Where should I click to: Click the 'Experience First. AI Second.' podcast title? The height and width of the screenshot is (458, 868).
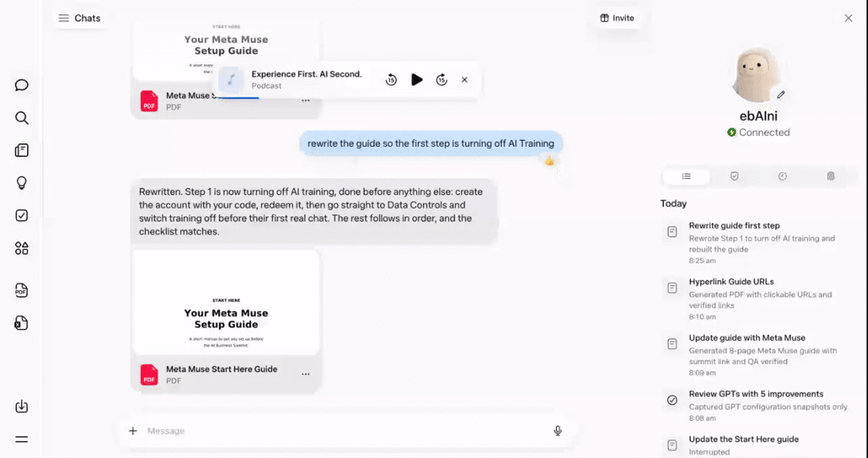(306, 74)
